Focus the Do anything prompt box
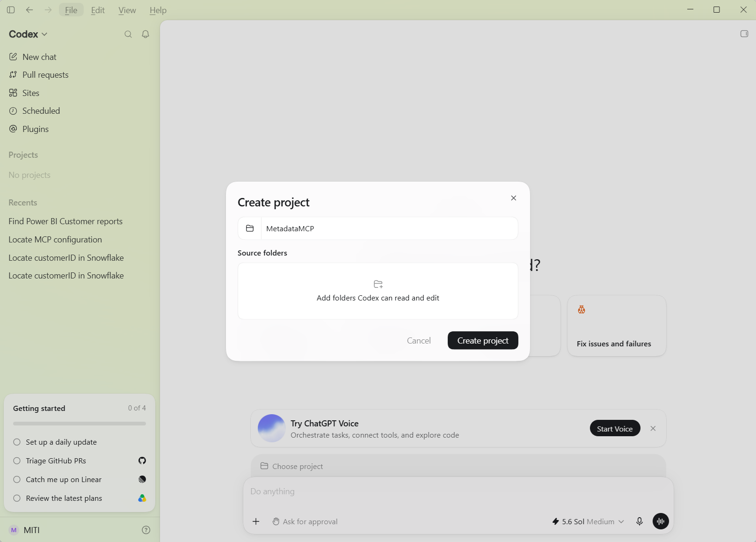This screenshot has height=542, width=756. pyautogui.click(x=458, y=491)
